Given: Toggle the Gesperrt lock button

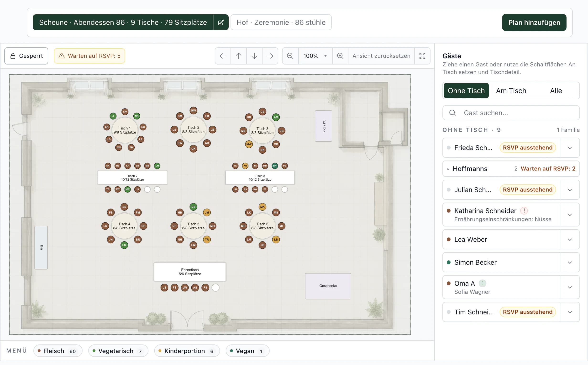Looking at the screenshot, I should (26, 56).
